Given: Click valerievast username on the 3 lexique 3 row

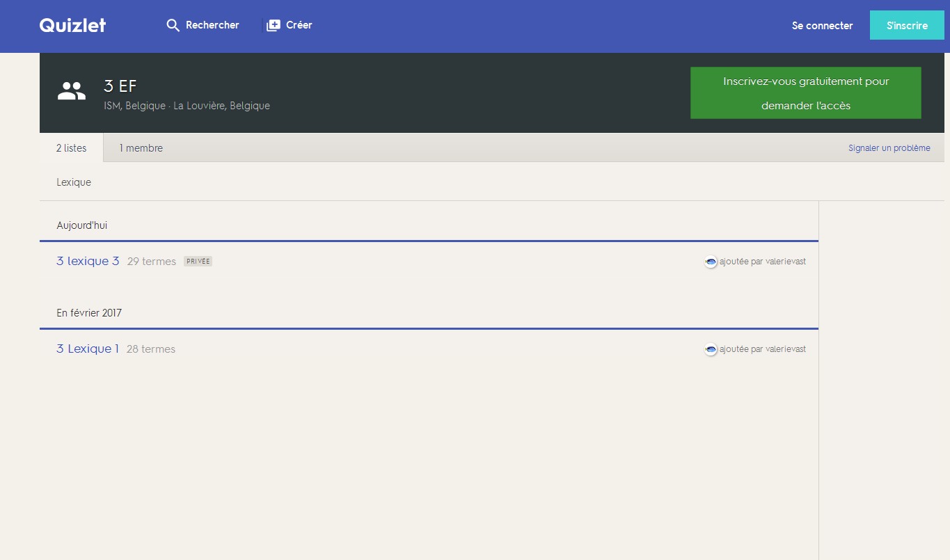Looking at the screenshot, I should pyautogui.click(x=785, y=262).
